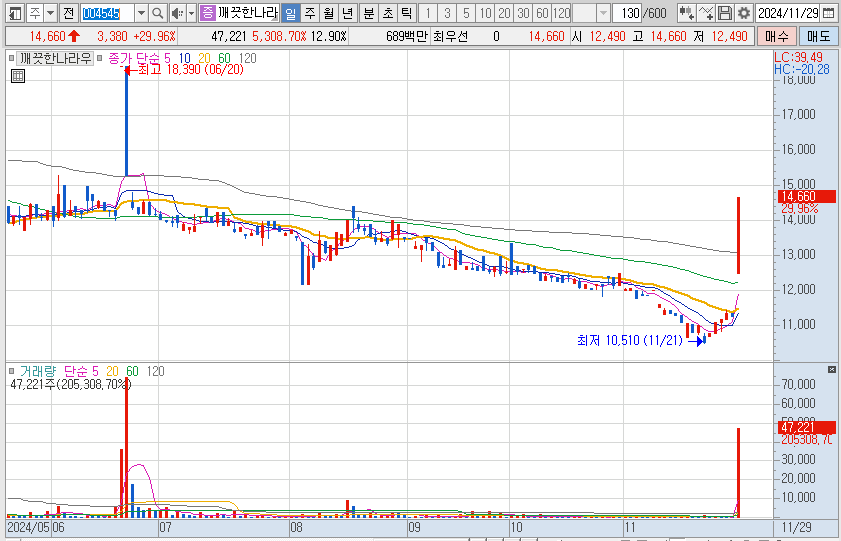Select 년 yearly period tab
Image resolution: width=841 pixels, height=541 pixels.
348,13
